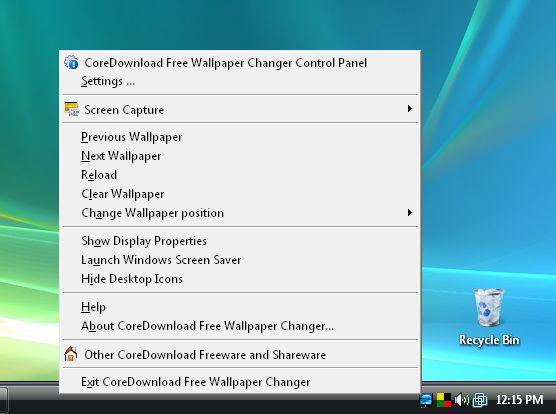The width and height of the screenshot is (556, 414).
Task: Click the house icon for other freeware
Action: click(71, 354)
